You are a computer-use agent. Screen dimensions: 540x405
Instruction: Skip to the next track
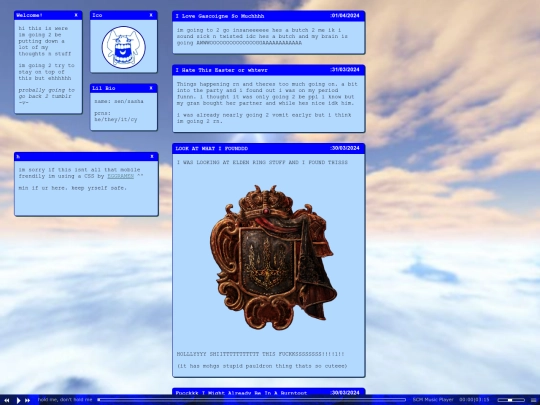point(28,400)
